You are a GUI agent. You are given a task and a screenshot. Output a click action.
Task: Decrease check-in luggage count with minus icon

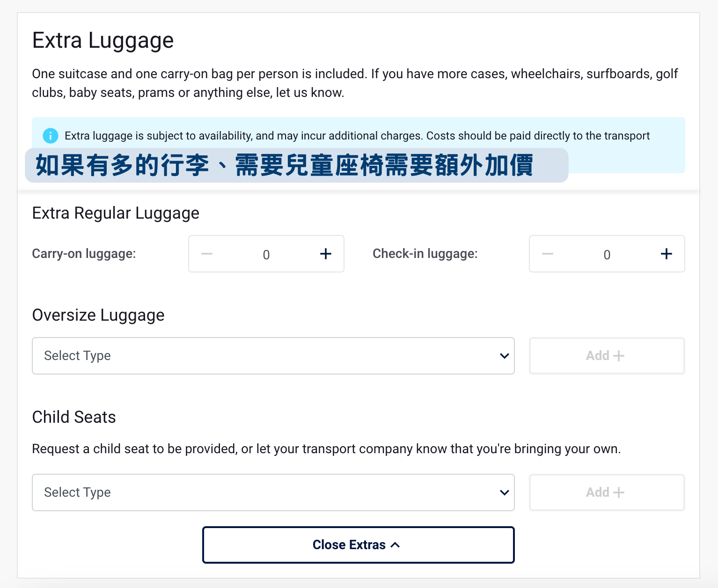[548, 254]
